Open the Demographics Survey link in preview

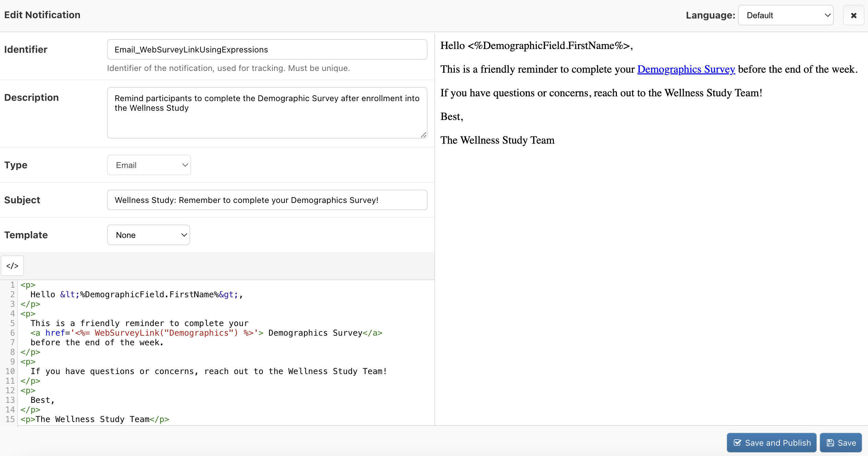tap(686, 69)
